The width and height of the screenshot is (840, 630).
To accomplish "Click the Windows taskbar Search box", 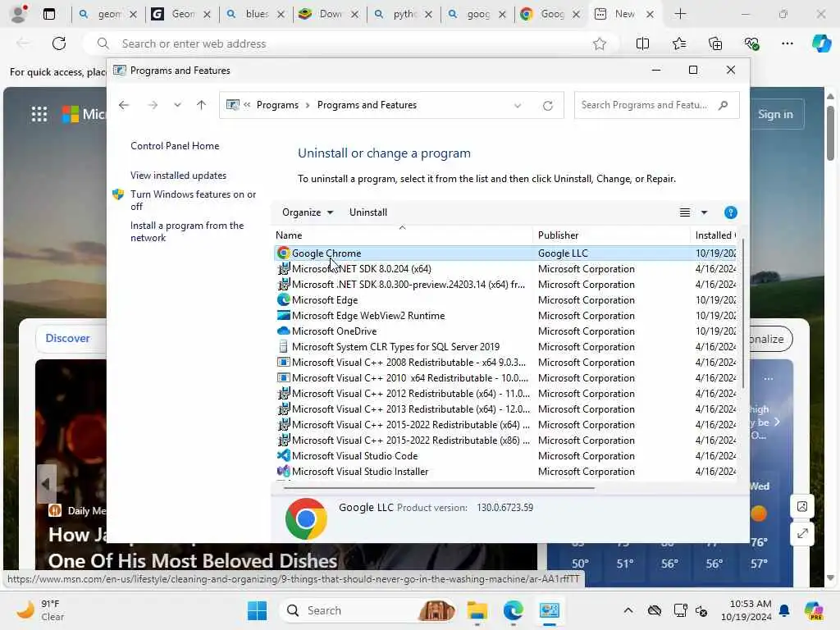I will [370, 610].
